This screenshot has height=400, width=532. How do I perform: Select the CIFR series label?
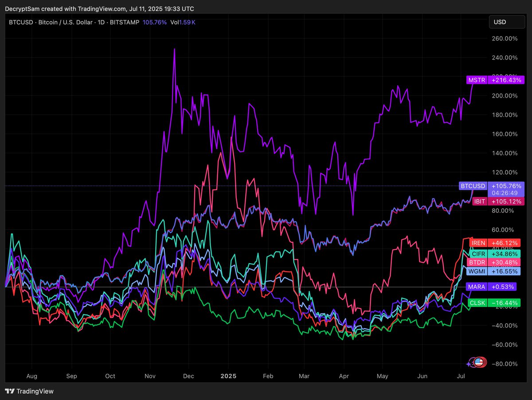478,254
